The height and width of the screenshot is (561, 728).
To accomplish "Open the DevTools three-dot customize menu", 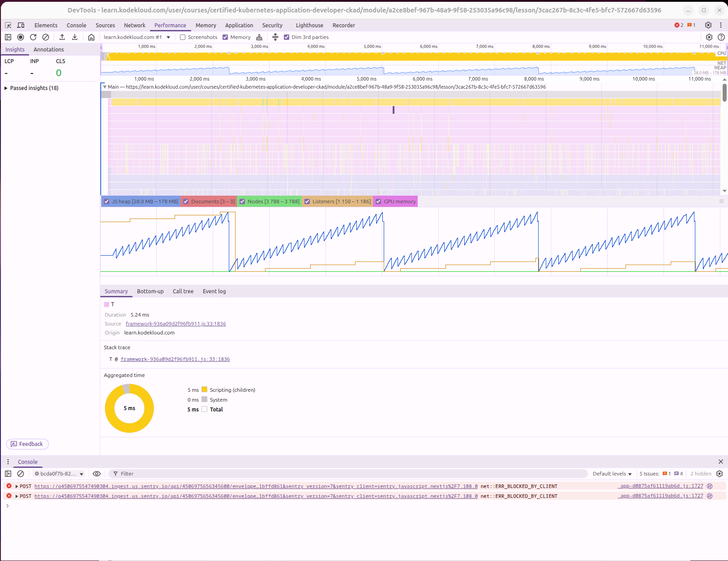I will point(721,25).
